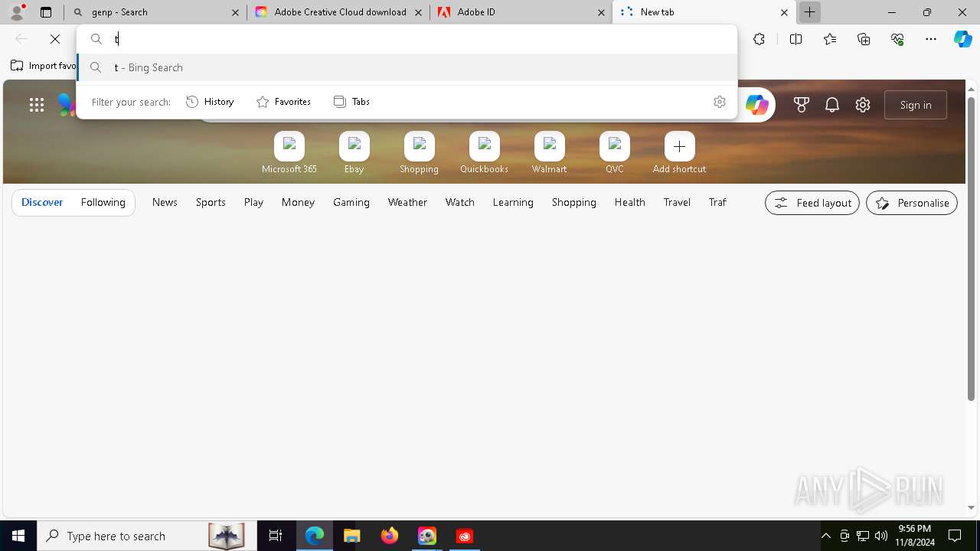Click the Sign in button
This screenshot has height=551, width=980.
point(916,105)
